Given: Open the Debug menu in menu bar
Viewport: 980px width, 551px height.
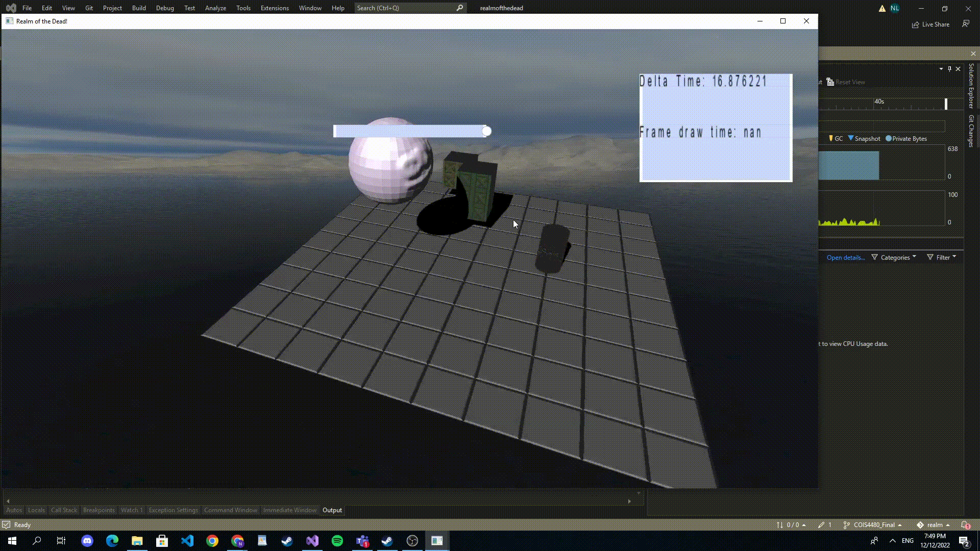Looking at the screenshot, I should pos(165,8).
